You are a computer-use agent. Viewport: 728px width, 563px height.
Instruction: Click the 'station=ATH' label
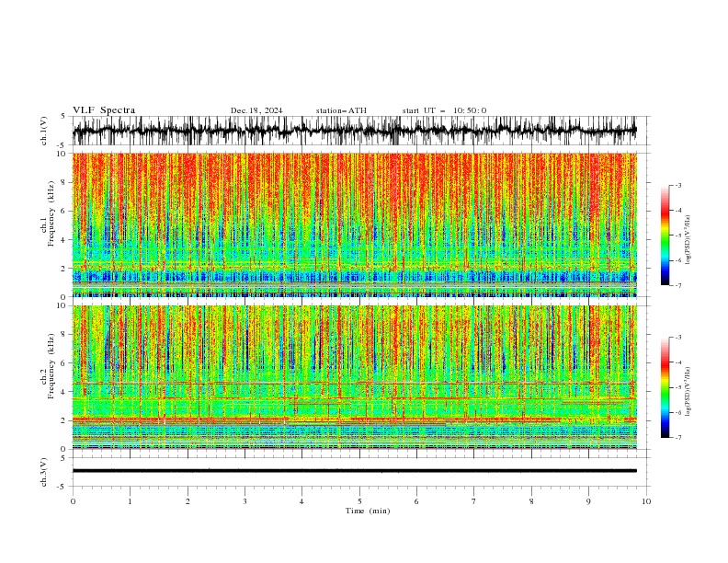[x=341, y=110]
